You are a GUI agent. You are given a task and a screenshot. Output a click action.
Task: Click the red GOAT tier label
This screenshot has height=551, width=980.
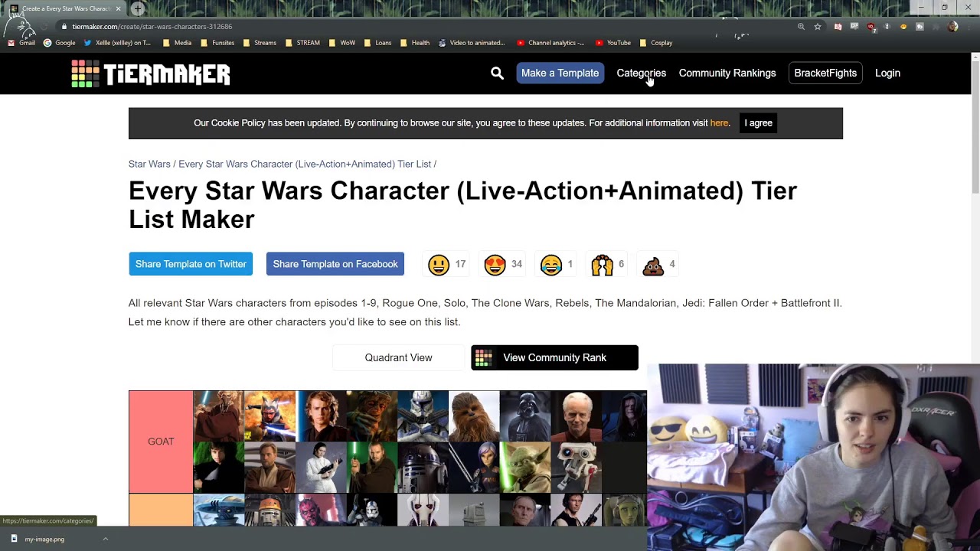pyautogui.click(x=161, y=442)
